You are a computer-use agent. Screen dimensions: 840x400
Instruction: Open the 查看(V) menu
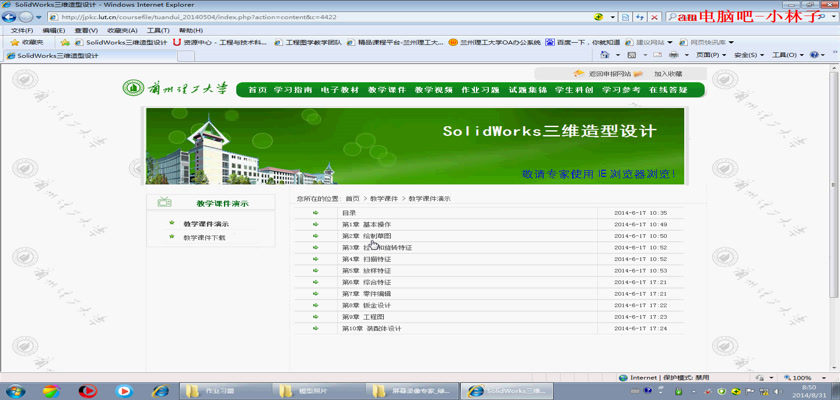tap(86, 31)
